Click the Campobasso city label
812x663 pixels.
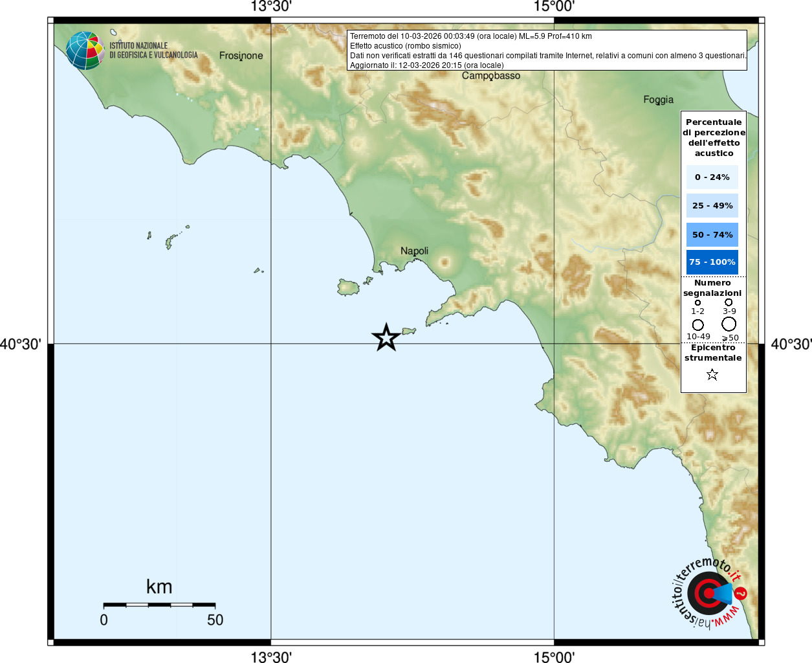coord(491,76)
